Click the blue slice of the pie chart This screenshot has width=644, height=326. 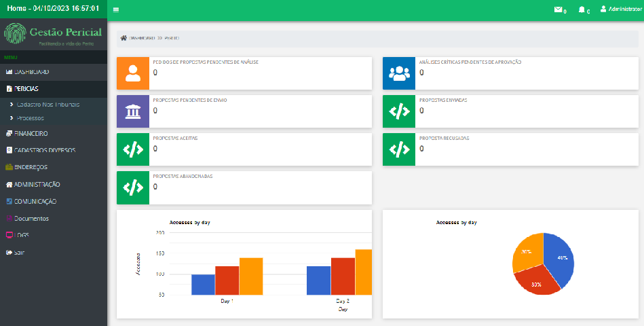[x=558, y=260]
